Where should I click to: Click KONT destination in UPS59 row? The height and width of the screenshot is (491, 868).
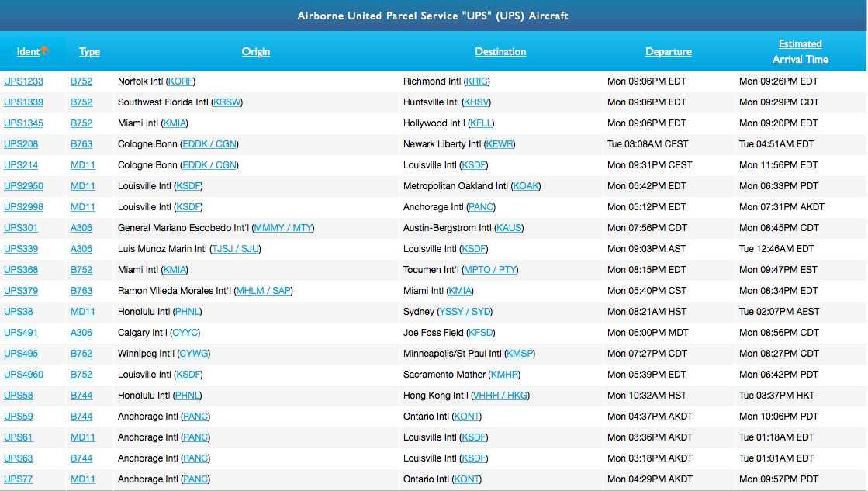467,417
